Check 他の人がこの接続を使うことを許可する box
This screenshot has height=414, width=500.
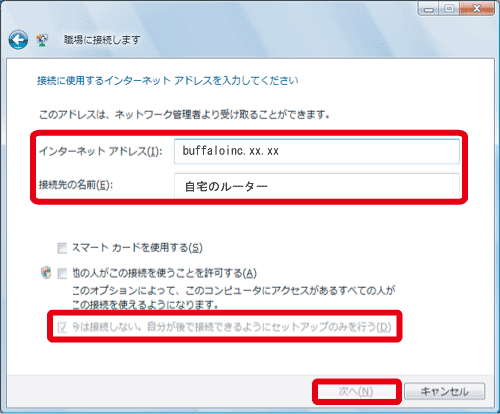coord(62,274)
